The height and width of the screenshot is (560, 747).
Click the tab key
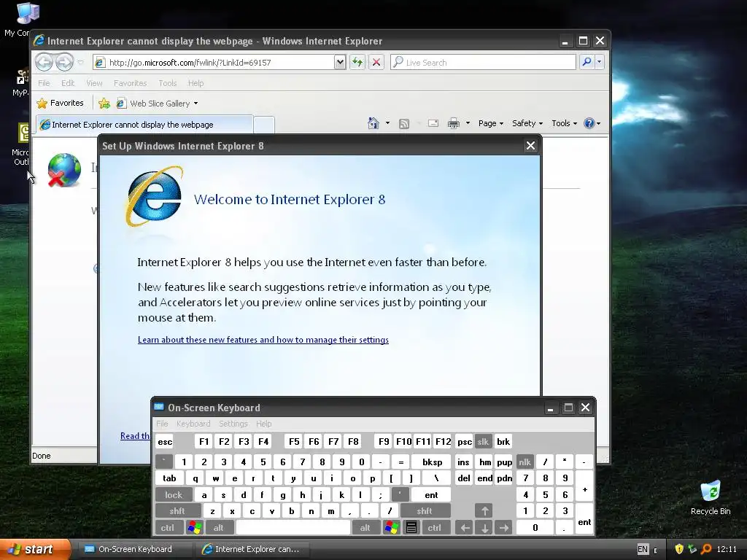169,478
